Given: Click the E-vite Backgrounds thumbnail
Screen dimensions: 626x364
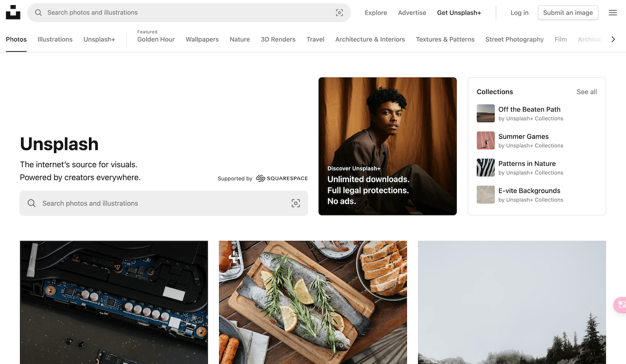Looking at the screenshot, I should 486,195.
